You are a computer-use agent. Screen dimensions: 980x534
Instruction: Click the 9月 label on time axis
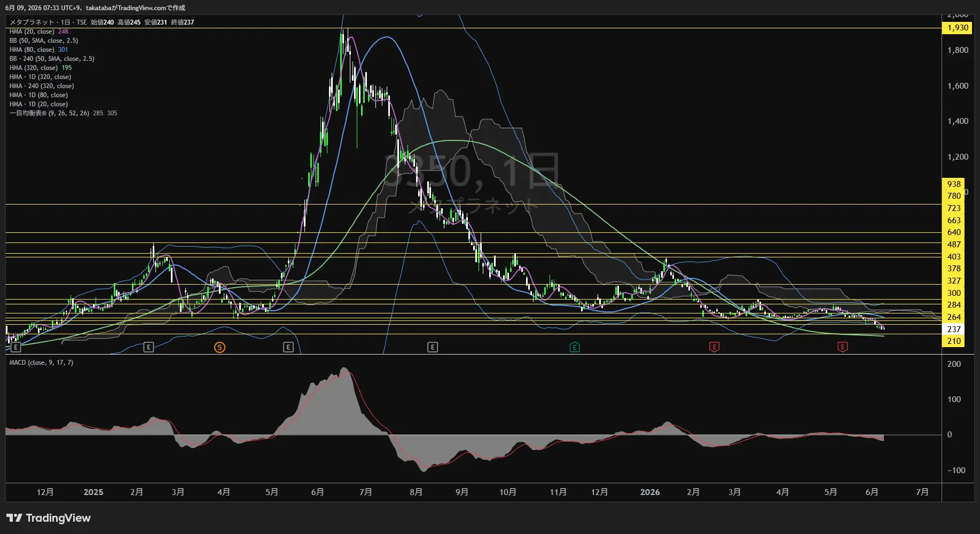pos(462,492)
